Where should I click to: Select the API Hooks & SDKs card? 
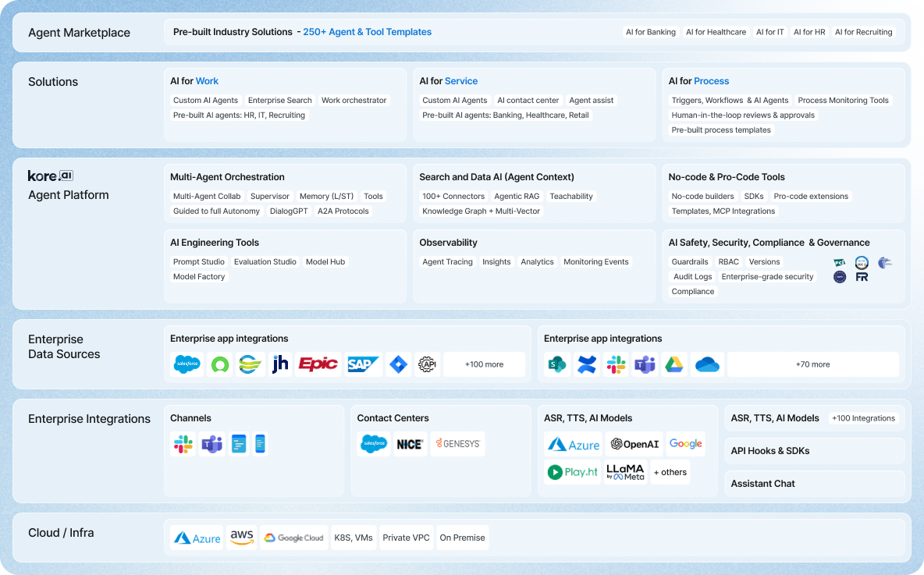815,451
